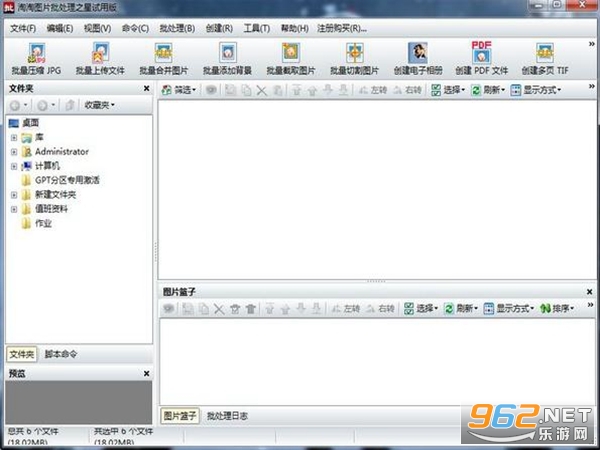This screenshot has width=600, height=450.
Task: Launch 批量上传文件 from toolbar
Action: click(x=100, y=59)
